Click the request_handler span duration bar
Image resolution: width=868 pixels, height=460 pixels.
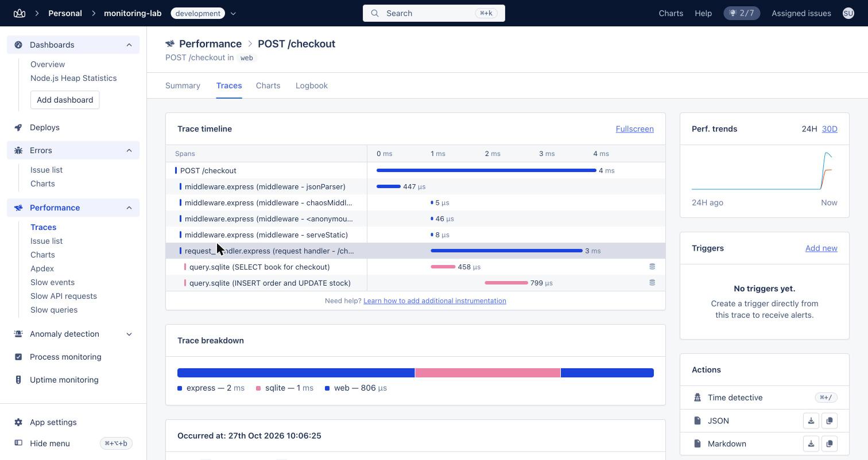click(506, 251)
